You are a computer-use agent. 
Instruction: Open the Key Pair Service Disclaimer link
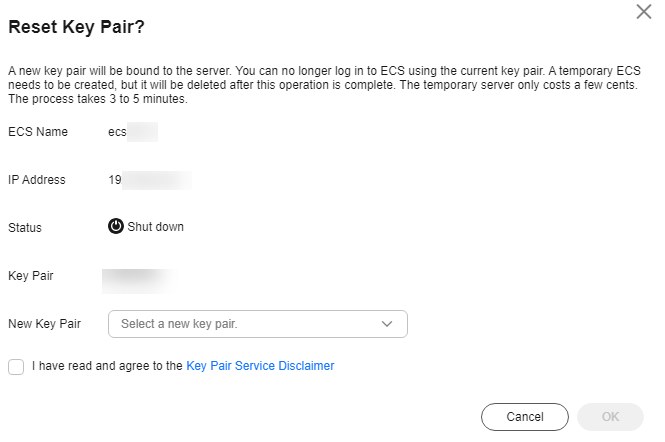(260, 366)
